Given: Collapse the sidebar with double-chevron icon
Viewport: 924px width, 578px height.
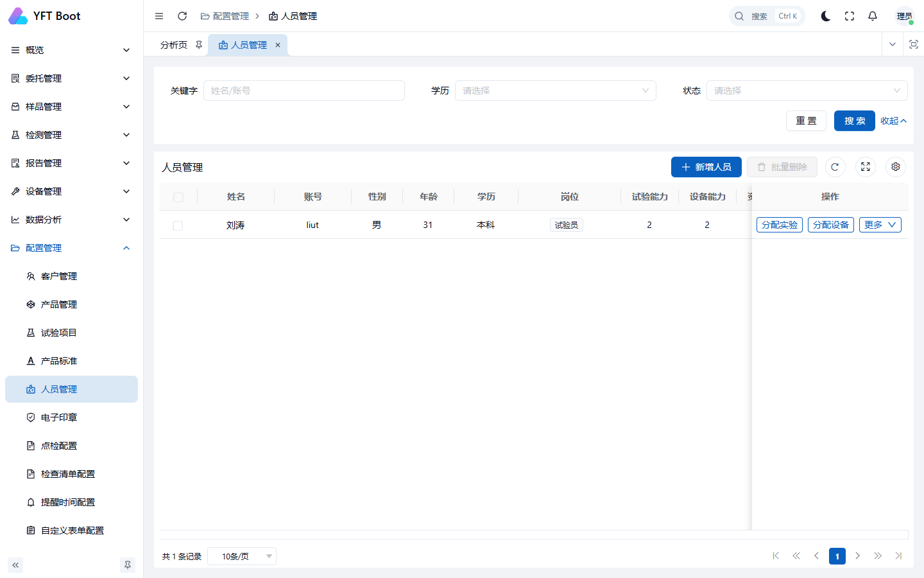Looking at the screenshot, I should pos(15,565).
